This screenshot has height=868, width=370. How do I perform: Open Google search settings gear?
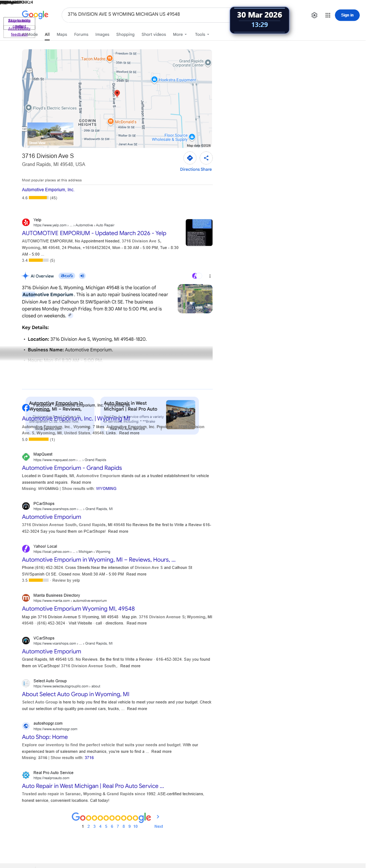pyautogui.click(x=314, y=15)
